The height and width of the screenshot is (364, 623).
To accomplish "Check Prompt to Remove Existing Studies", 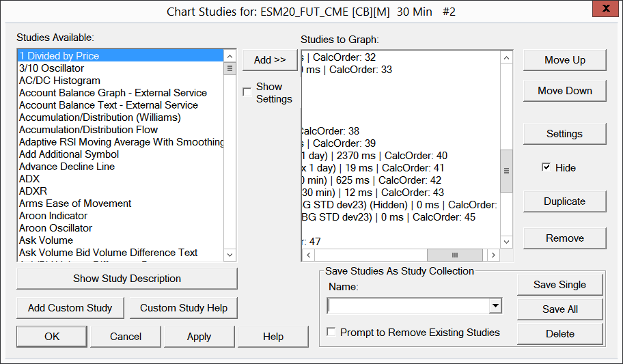I will tap(331, 333).
